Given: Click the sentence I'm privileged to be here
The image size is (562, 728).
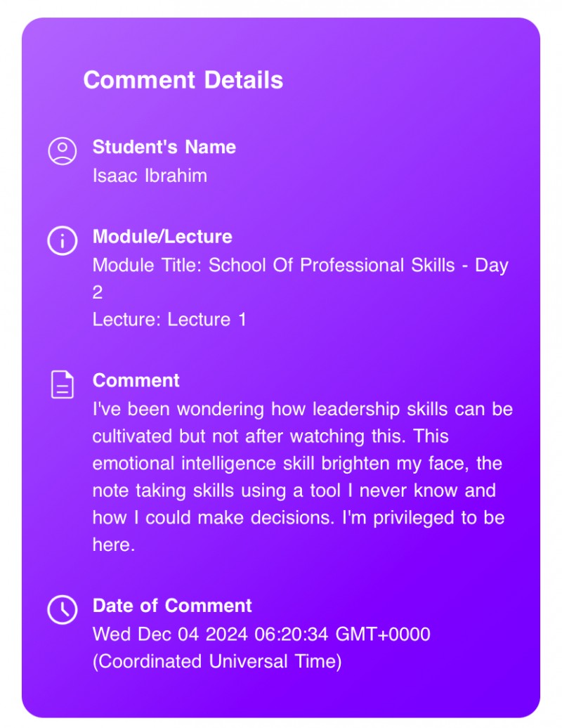Looking at the screenshot, I should click(x=423, y=518).
